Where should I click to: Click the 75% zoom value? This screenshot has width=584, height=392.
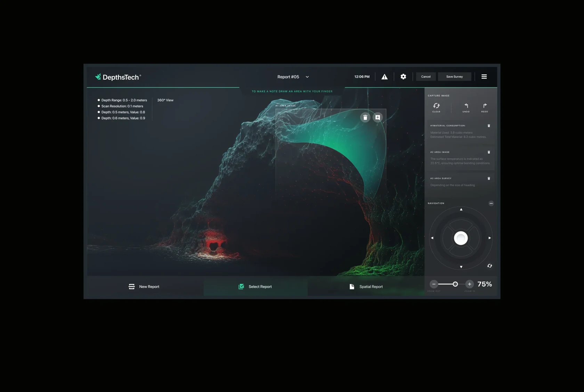pos(485,284)
